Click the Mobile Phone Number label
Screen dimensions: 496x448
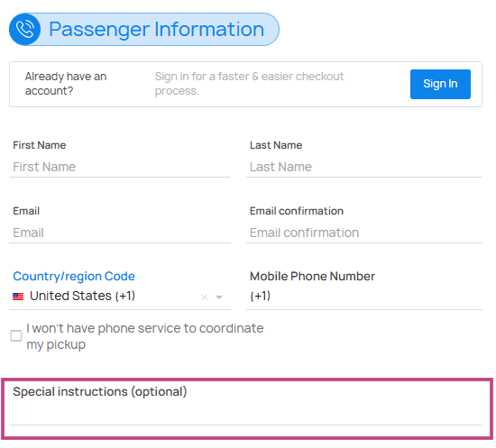[x=313, y=277]
